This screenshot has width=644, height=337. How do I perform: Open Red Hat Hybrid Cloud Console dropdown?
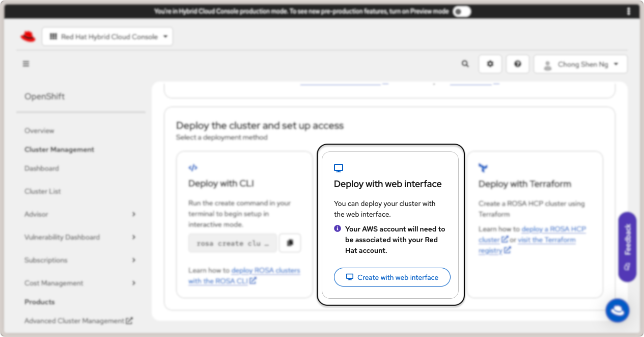point(107,37)
